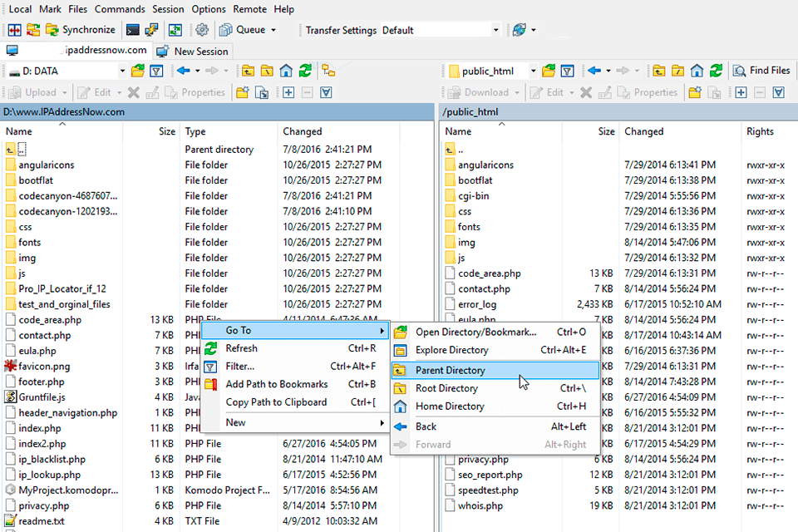Expand local Back history dropdown arrow
Viewport: 798px width, 532px height.
(x=198, y=71)
